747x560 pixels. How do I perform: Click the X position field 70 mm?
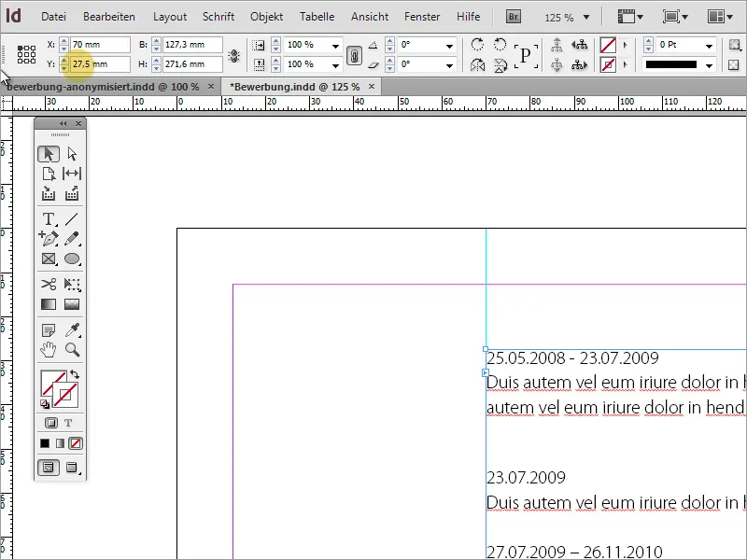tap(100, 45)
